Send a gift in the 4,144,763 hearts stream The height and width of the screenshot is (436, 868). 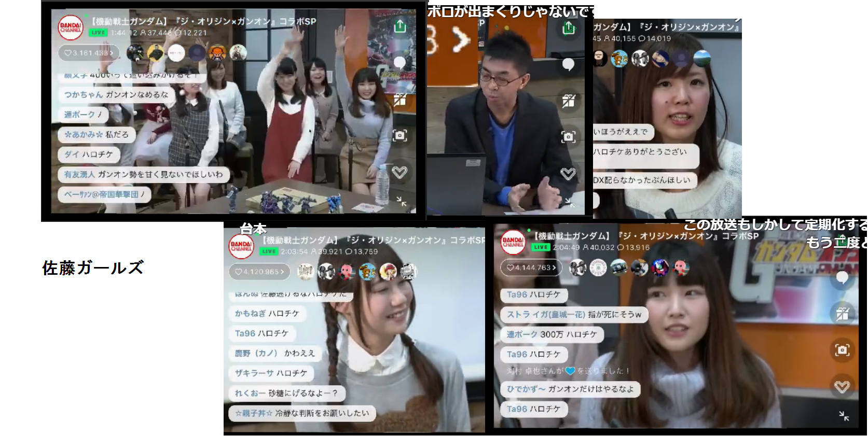(842, 314)
